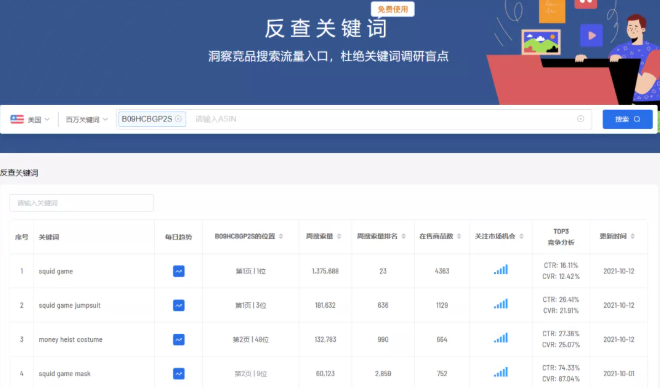
Task: Click the US flag icon
Action: [x=17, y=119]
